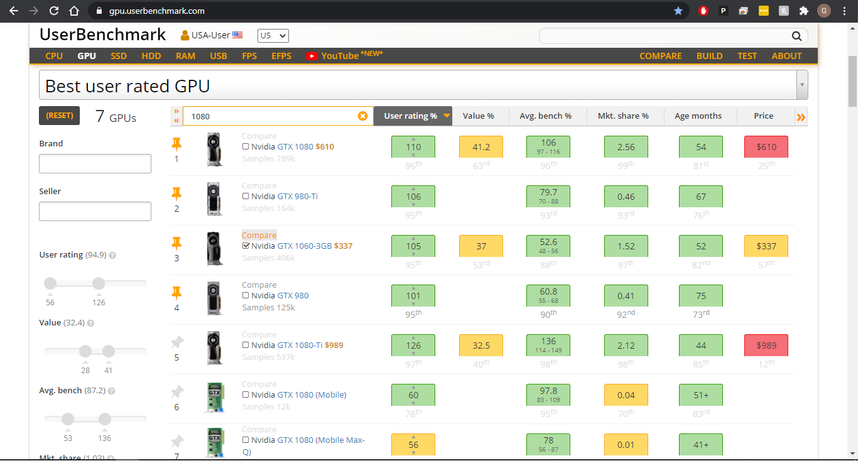Click the Brand filter input field
The height and width of the screenshot is (468, 868).
pos(95,163)
